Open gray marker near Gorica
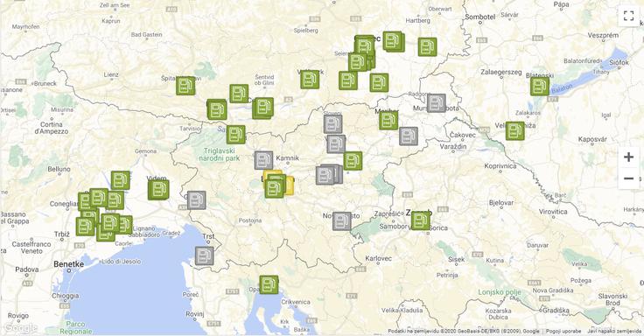Image resolution: width=644 pixels, height=336 pixels. point(196,200)
